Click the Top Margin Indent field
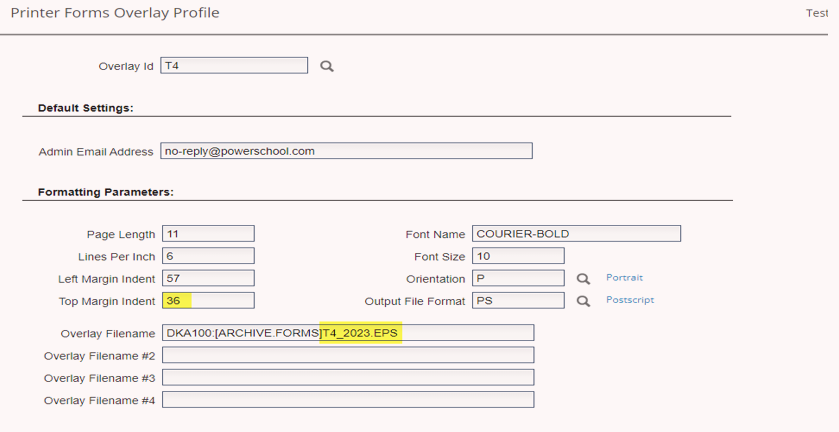The width and height of the screenshot is (839, 432). 207,300
